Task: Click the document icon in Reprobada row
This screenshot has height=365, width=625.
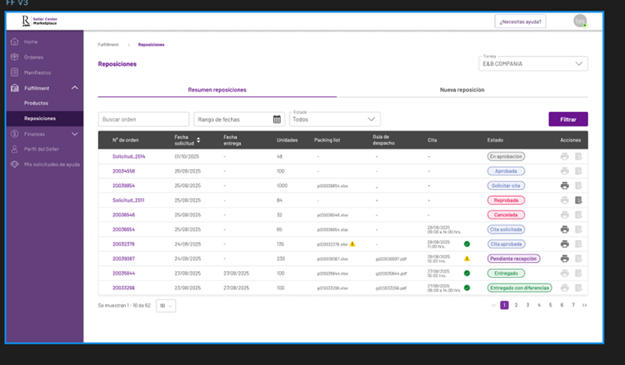Action: (x=578, y=200)
